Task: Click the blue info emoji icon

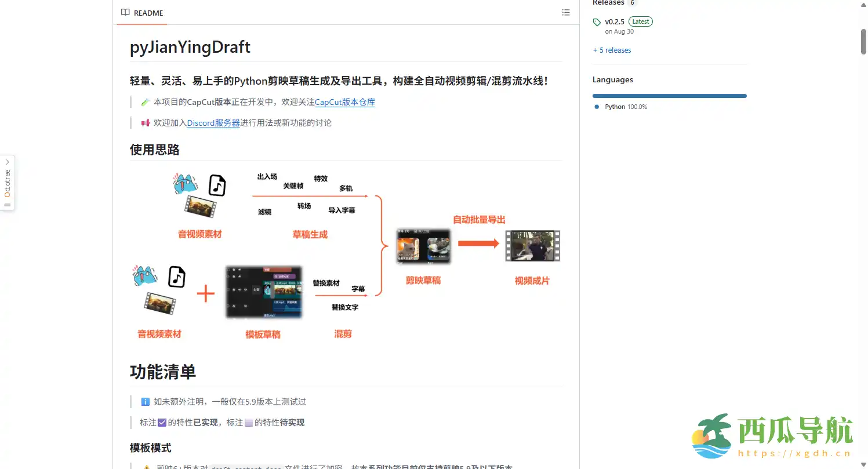Action: [145, 402]
